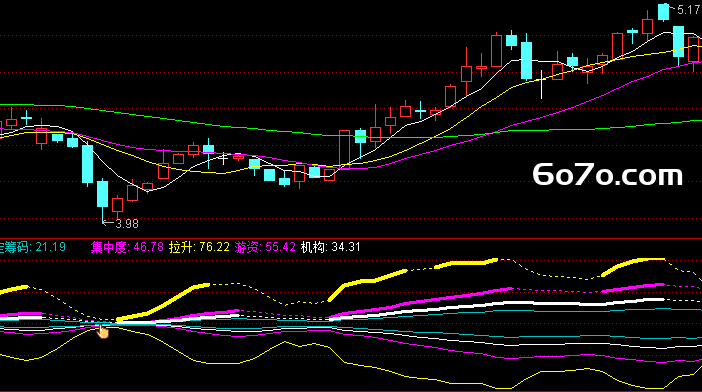702x392 pixels.
Task: Click the 游资 55.42 indicator label
Action: [265, 247]
